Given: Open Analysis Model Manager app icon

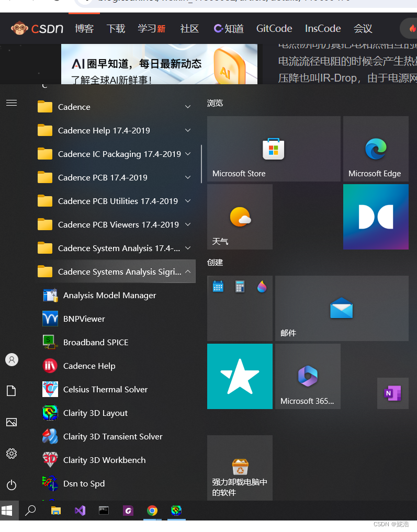Looking at the screenshot, I should pyautogui.click(x=50, y=295).
